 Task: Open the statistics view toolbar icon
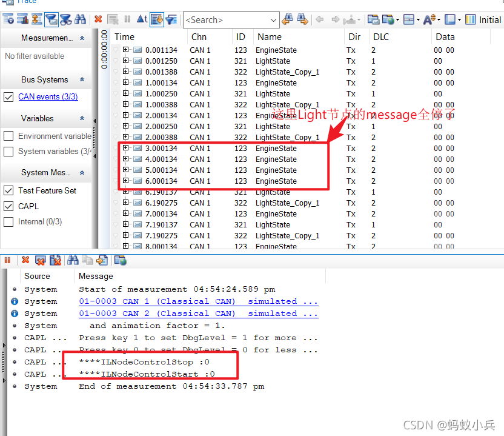(x=22, y=19)
